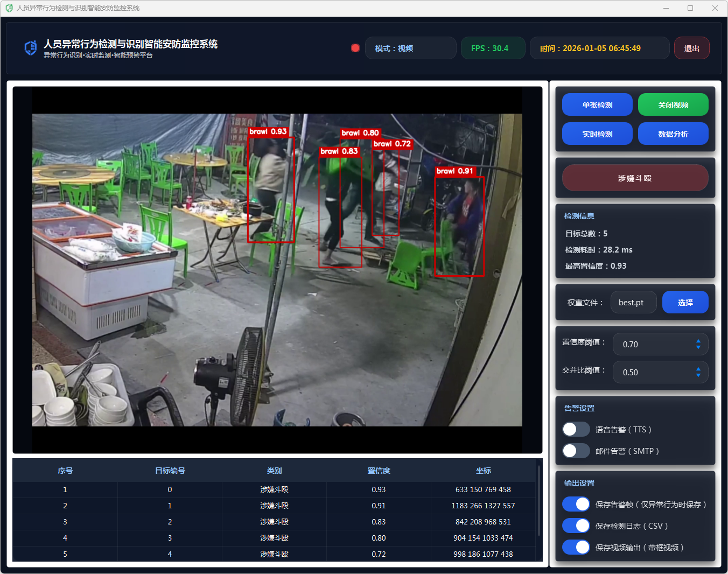728x574 pixels.
Task: Toggle off CSV detection log saving
Action: tap(576, 526)
